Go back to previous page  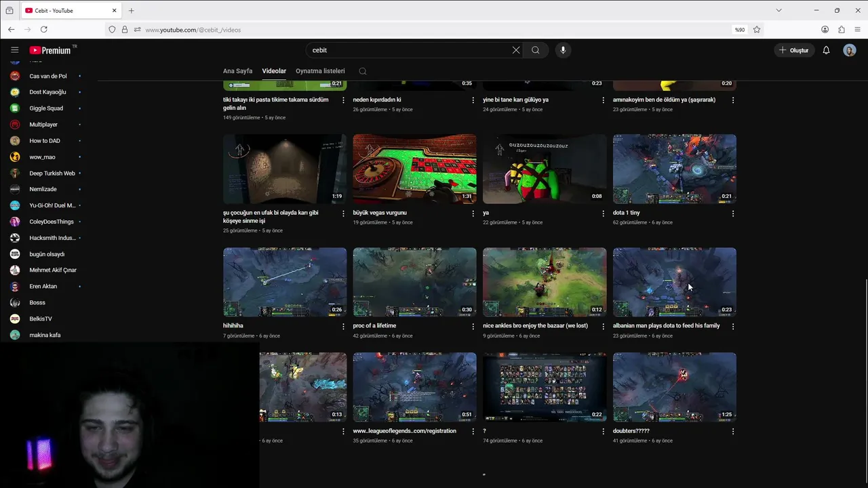coord(12,30)
